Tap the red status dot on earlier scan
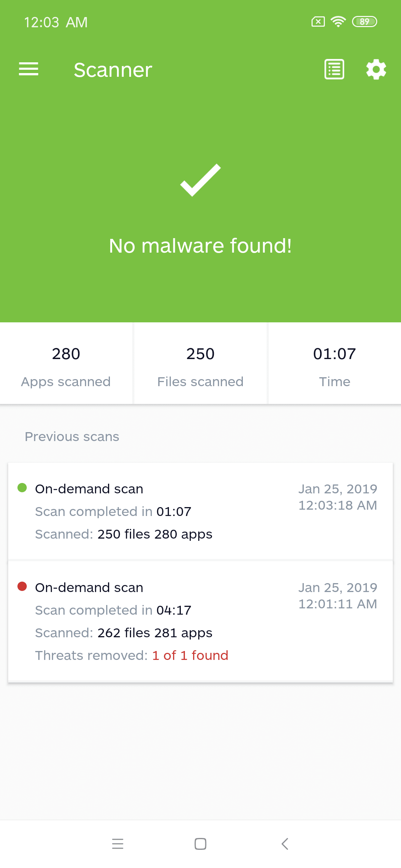 pyautogui.click(x=22, y=586)
